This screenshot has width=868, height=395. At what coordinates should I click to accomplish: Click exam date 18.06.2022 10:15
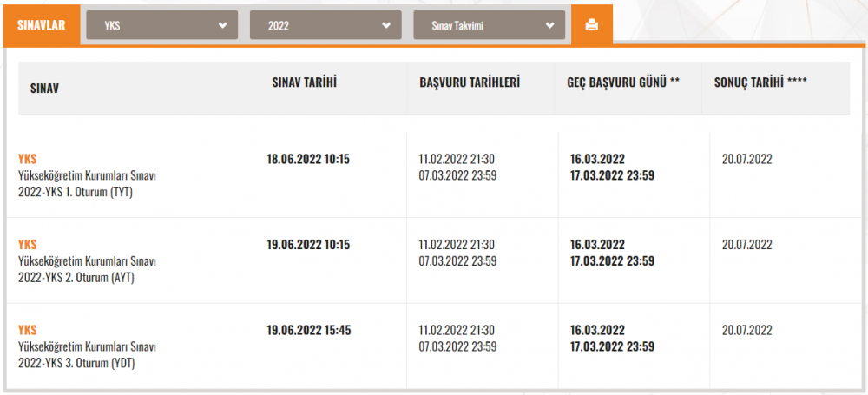(308, 159)
